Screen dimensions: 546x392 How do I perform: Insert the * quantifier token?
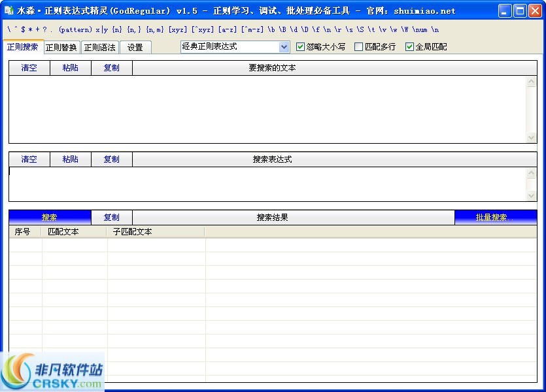coord(30,29)
